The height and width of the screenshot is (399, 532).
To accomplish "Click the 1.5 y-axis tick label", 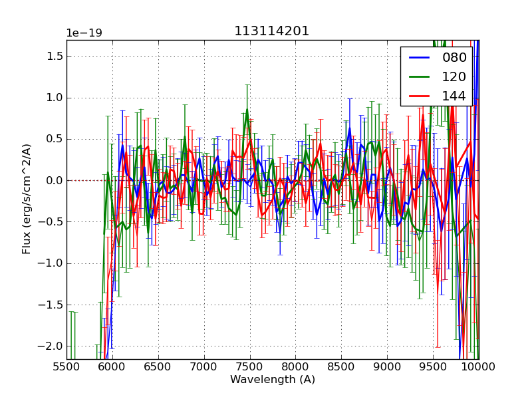I will pos(53,56).
